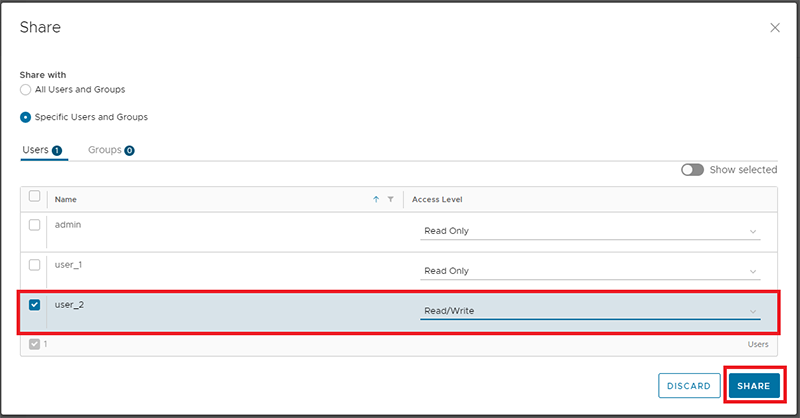
Task: Open the Name column filter icon
Action: point(390,200)
